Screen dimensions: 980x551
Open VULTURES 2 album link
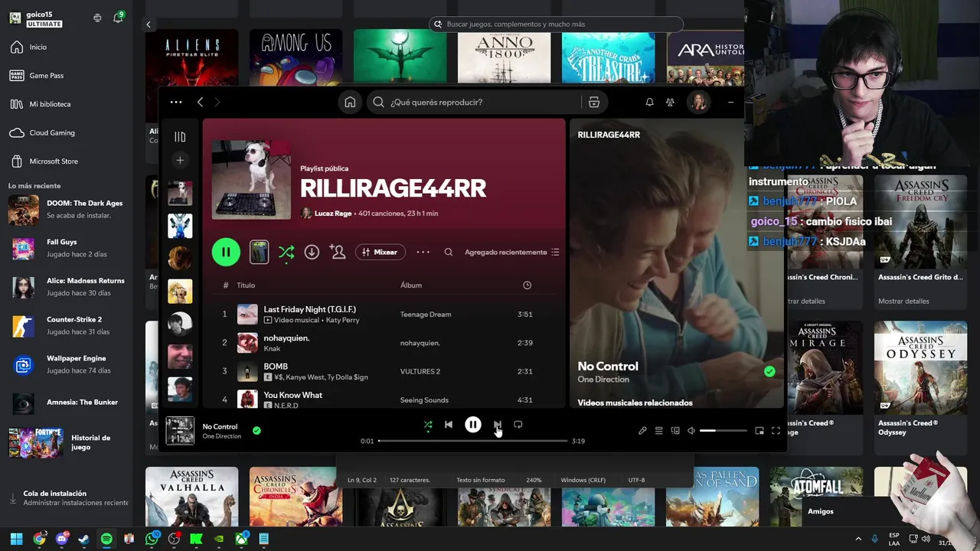coord(420,371)
